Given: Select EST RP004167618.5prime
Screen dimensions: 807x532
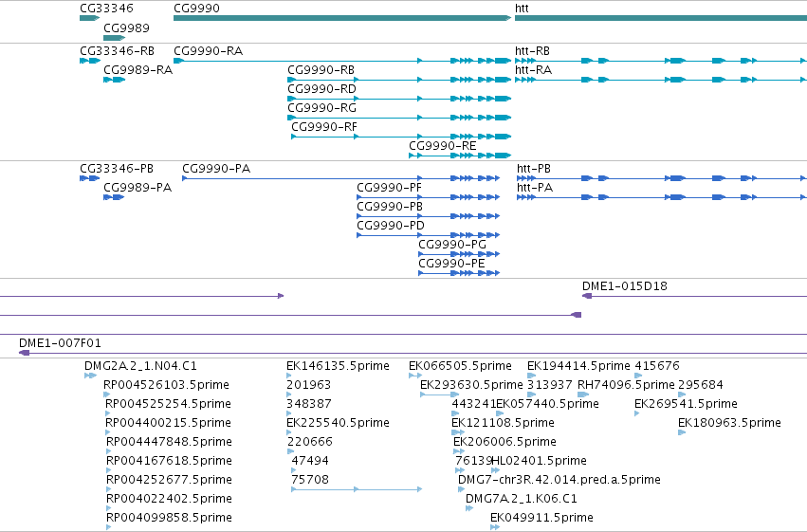Looking at the screenshot, I should [x=169, y=462].
